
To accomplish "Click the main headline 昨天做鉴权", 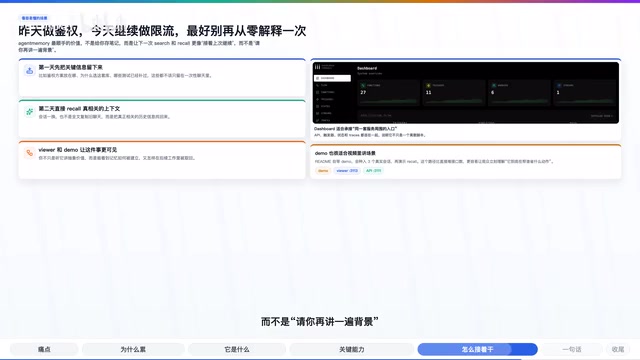I will coord(162,31).
